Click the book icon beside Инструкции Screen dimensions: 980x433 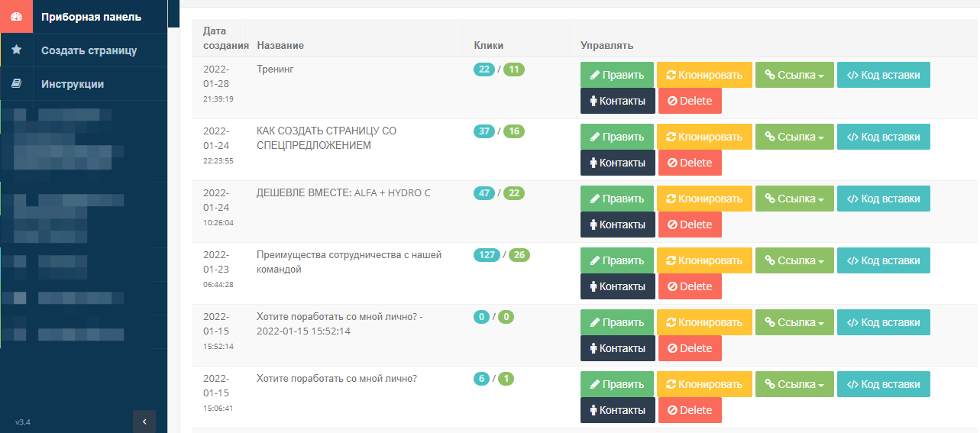coord(16,84)
